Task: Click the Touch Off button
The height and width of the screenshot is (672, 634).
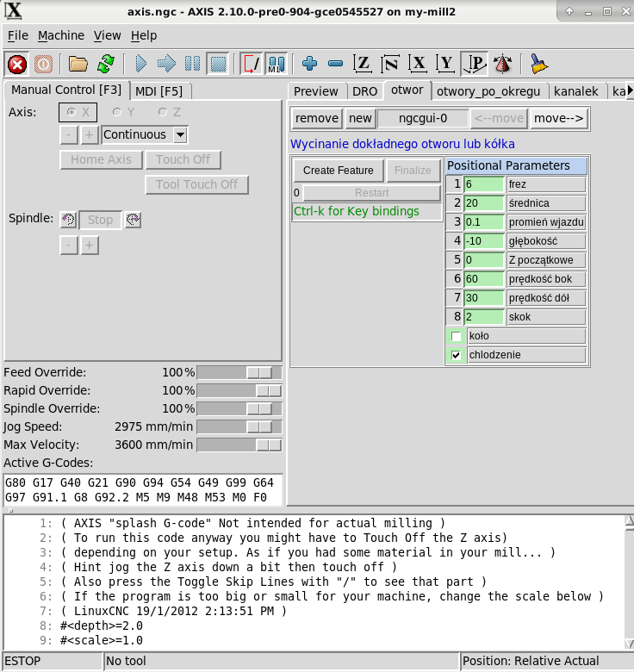Action: [183, 160]
